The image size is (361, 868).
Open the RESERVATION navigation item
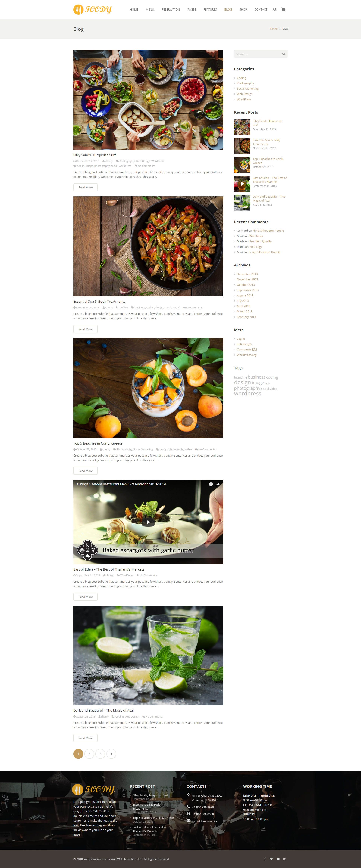coord(171,9)
